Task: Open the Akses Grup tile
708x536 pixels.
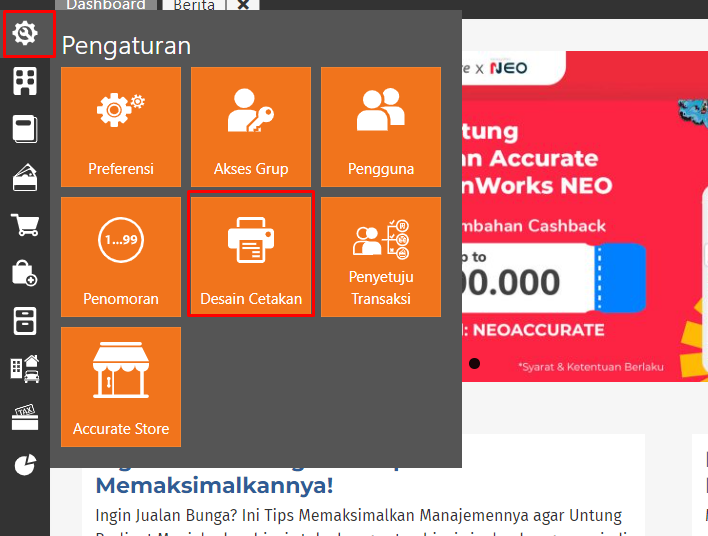Action: [x=251, y=127]
